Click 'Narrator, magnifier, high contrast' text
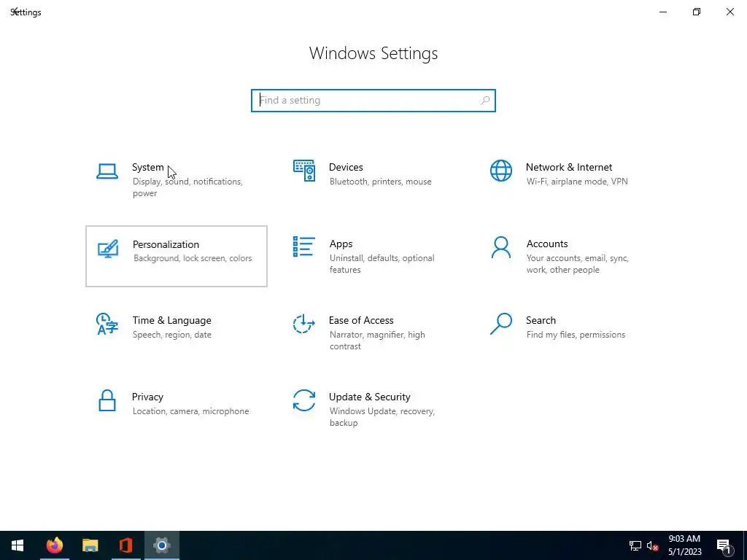747x560 pixels. 377,341
